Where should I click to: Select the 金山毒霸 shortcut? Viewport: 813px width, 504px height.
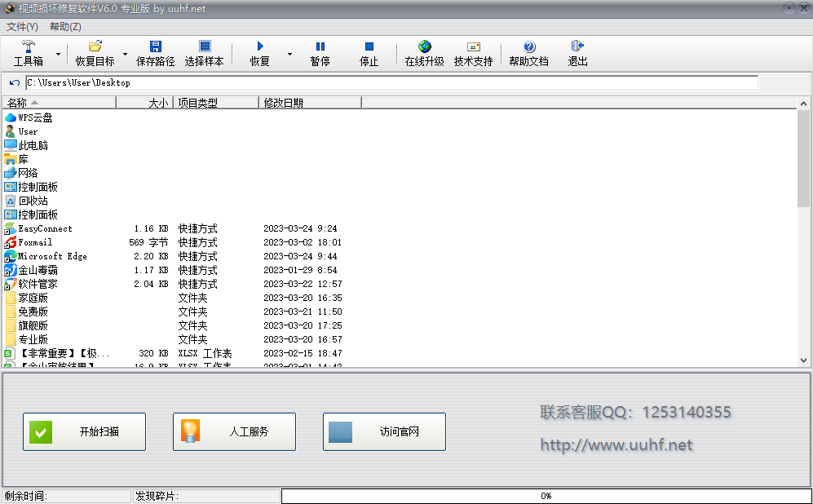(x=31, y=270)
